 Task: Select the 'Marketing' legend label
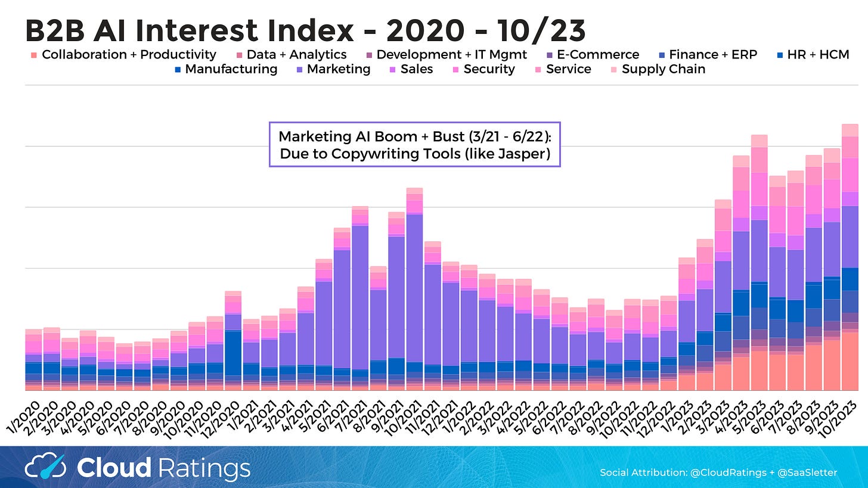[339, 69]
